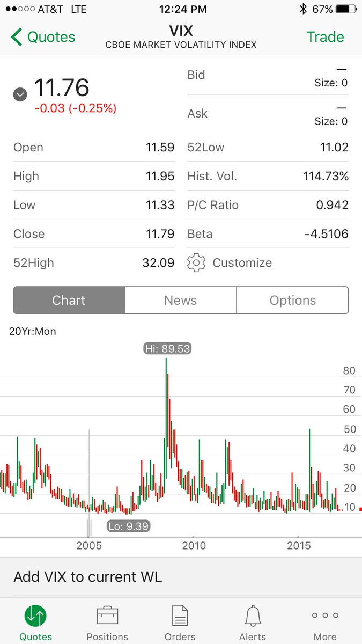Tap the Hi: 89.53 chart label
Screen dimensions: 362x644
pyautogui.click(x=167, y=349)
